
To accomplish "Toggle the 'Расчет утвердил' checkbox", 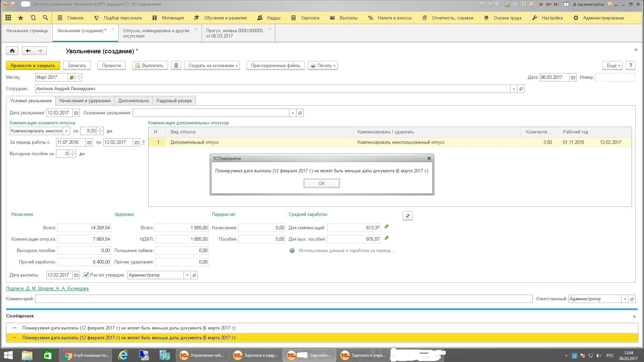I will coord(86,275).
